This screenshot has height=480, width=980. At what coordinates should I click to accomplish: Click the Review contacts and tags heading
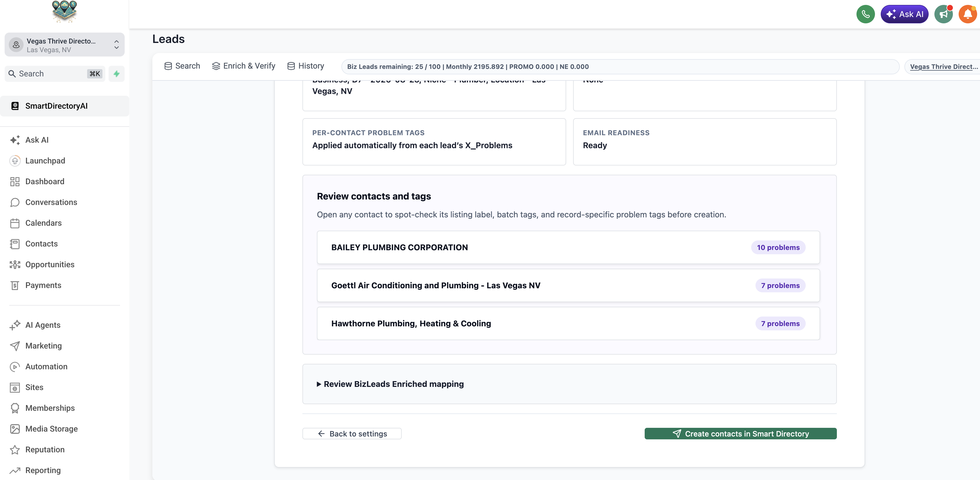tap(374, 197)
